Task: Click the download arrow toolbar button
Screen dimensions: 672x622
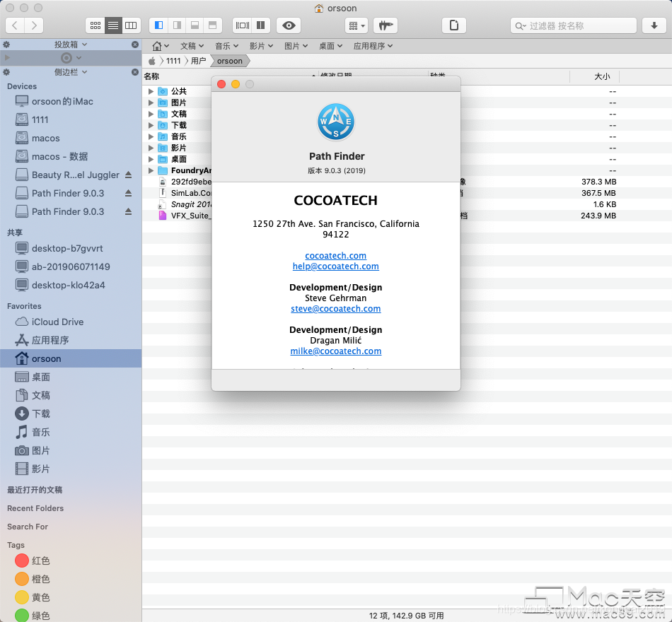Action: click(654, 25)
